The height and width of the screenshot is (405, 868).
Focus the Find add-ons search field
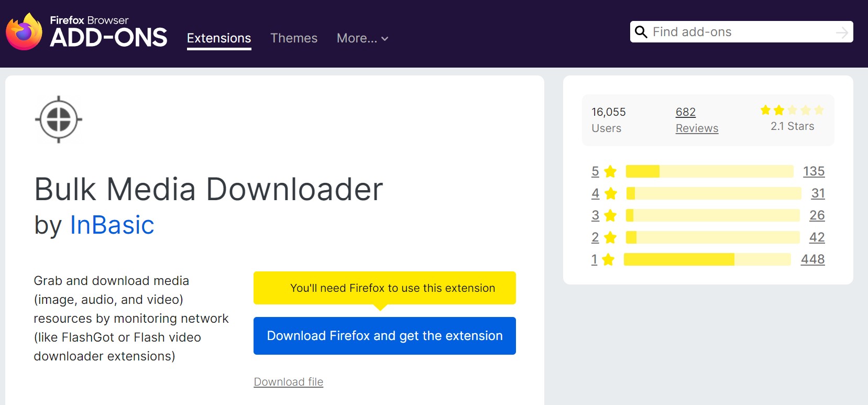[x=742, y=32]
